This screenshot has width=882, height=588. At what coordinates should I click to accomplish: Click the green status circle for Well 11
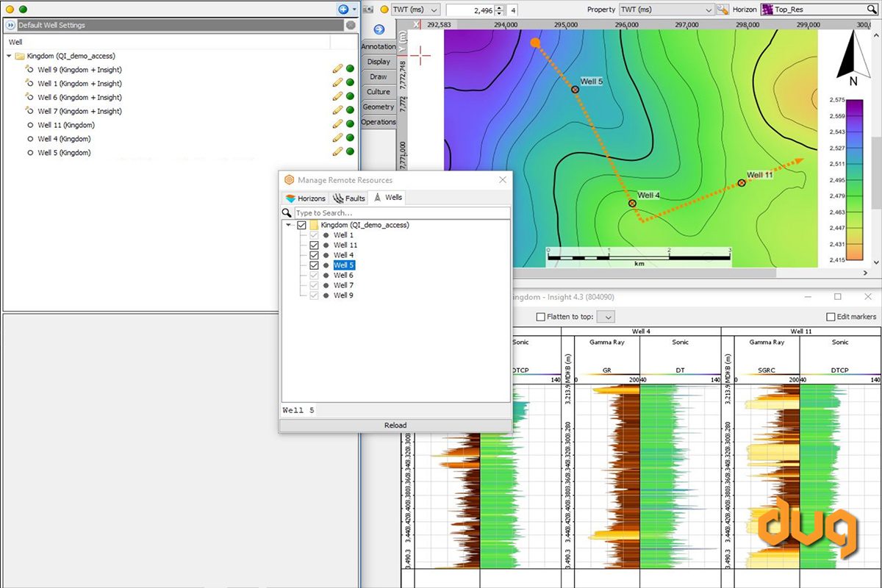pos(351,125)
